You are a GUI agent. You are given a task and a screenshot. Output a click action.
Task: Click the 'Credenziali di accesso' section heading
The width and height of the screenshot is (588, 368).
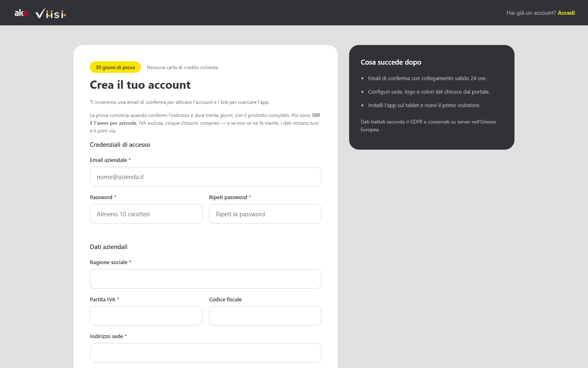120,145
